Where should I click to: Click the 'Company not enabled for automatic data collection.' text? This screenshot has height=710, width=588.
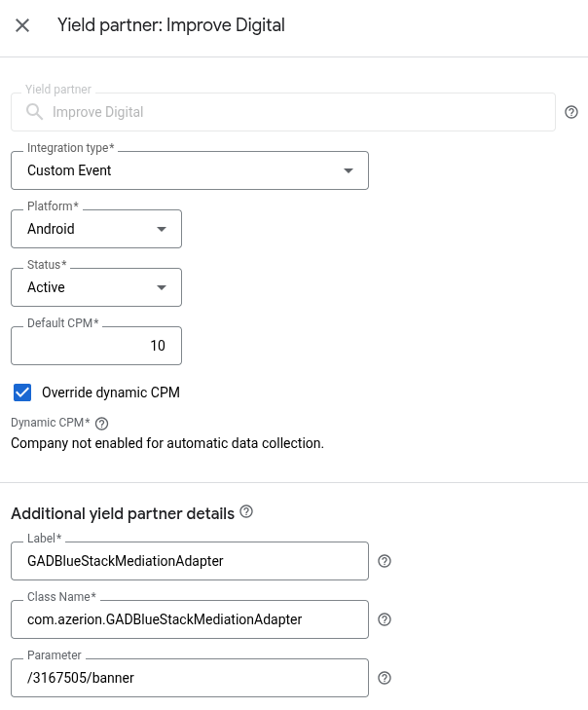click(x=167, y=443)
